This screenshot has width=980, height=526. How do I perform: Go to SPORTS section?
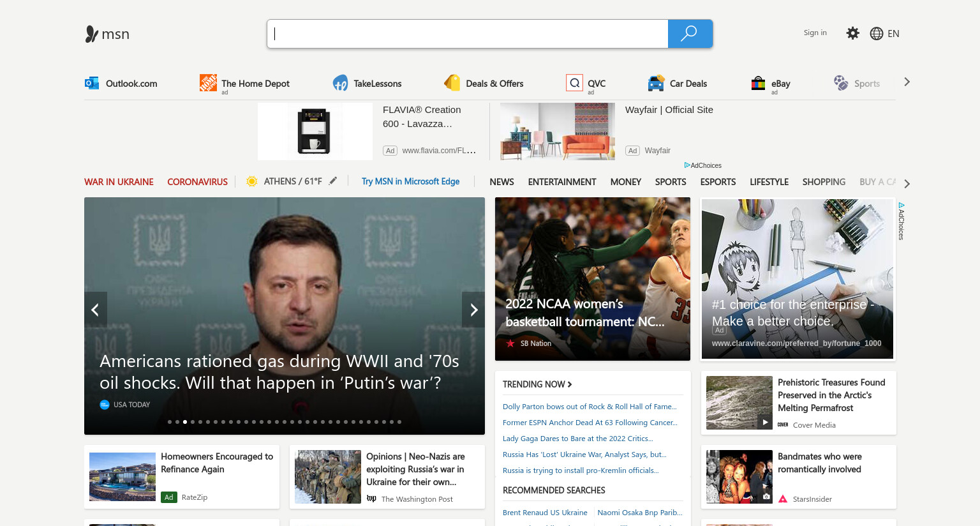671,182
